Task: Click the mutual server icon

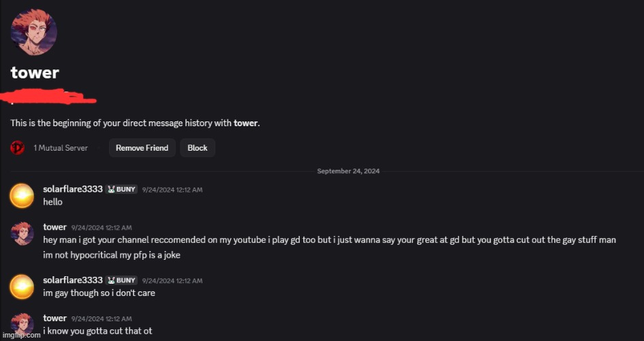Action: click(17, 147)
